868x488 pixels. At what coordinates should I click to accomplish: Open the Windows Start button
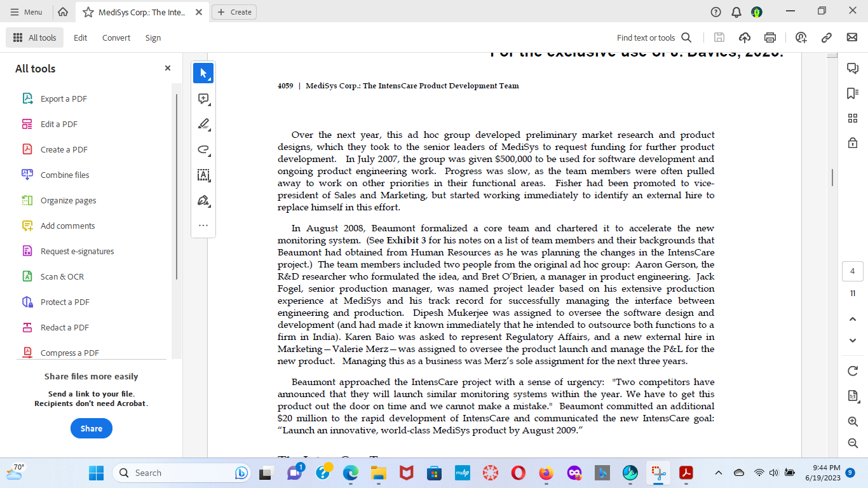pyautogui.click(x=96, y=473)
